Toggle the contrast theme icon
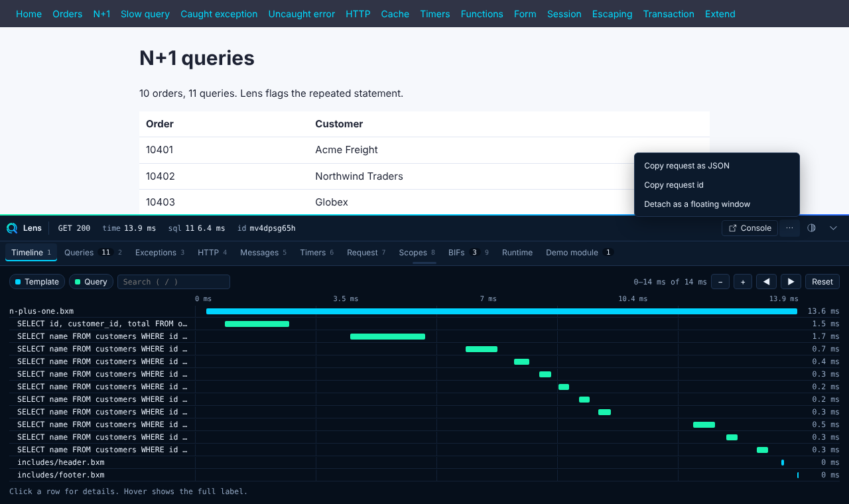 click(x=811, y=228)
